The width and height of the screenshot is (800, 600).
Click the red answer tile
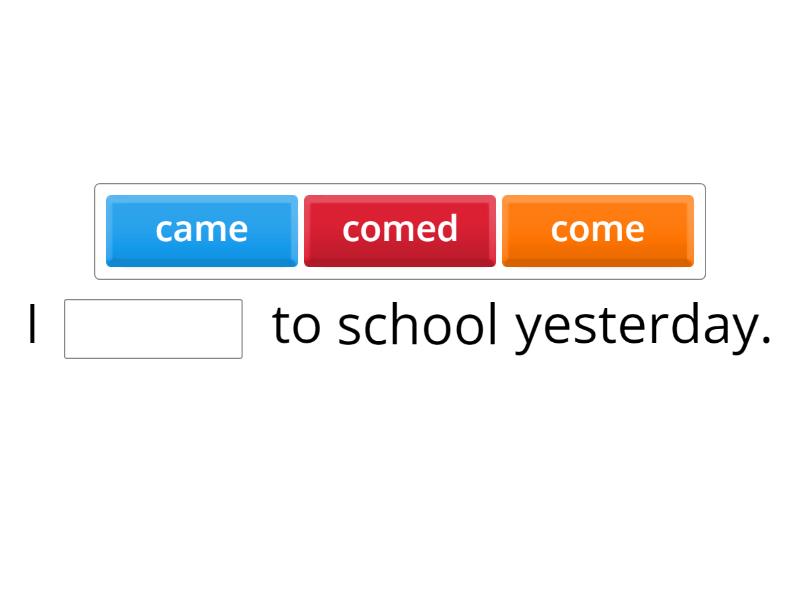(400, 230)
